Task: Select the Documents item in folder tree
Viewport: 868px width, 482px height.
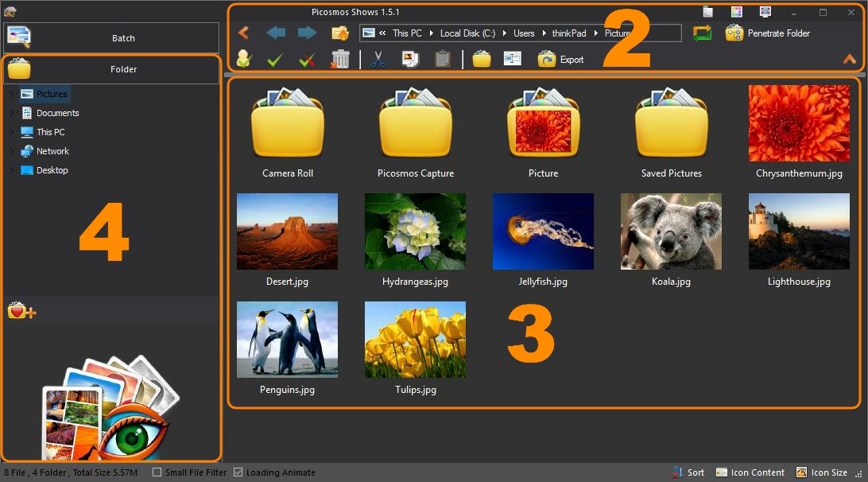Action: pos(57,113)
